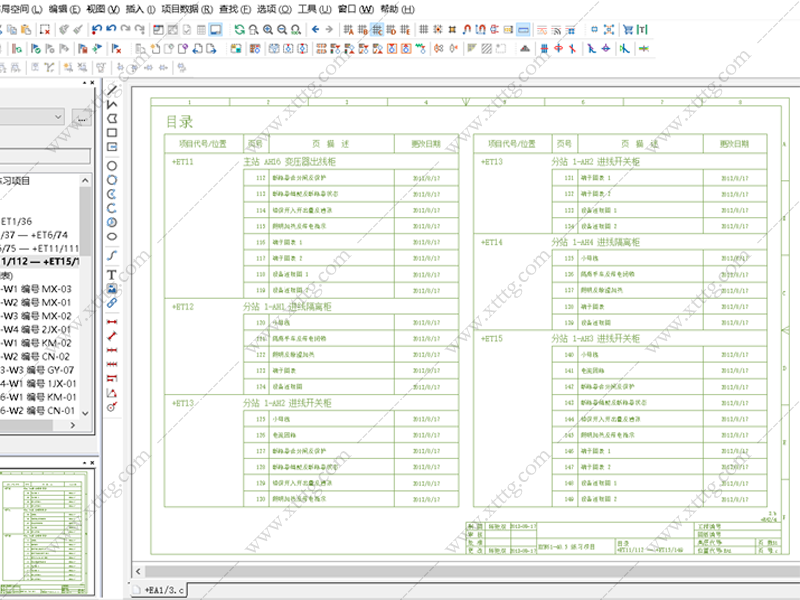This screenshot has height=600, width=800.
Task: Select the Circle drawing tool
Action: coord(112,166)
